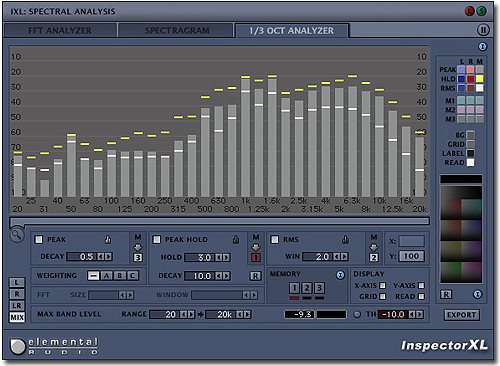Select red memory slot 1 for PEAK HOLD
Image resolution: width=500 pixels, height=366 pixels.
(256, 258)
